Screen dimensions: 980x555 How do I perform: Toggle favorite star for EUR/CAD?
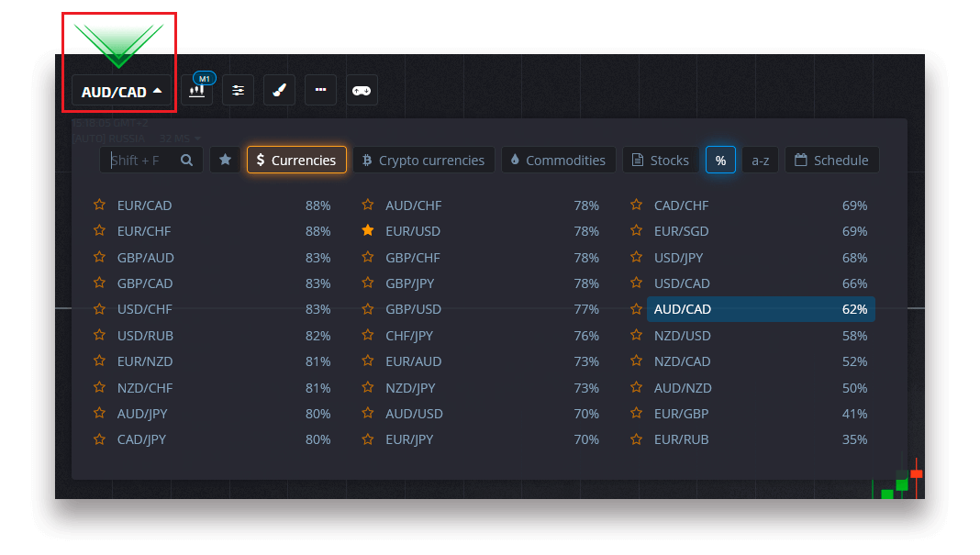(x=99, y=205)
